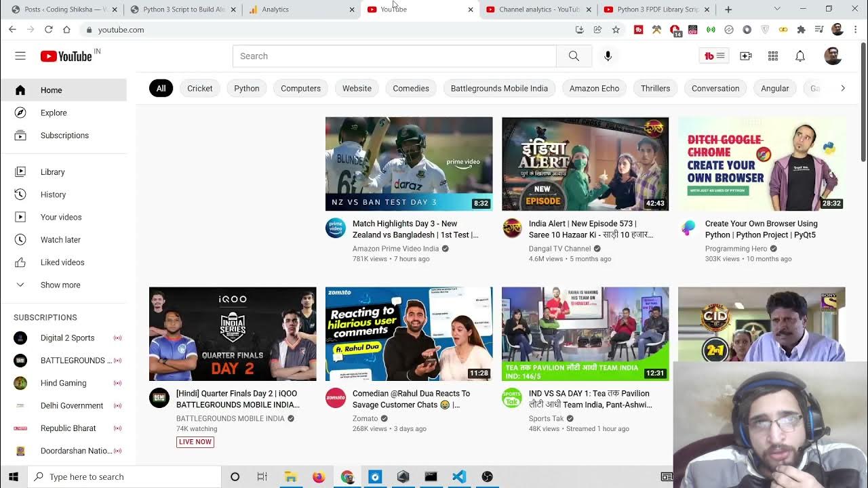Select the Python filter chip
This screenshot has width=868, height=488.
247,88
